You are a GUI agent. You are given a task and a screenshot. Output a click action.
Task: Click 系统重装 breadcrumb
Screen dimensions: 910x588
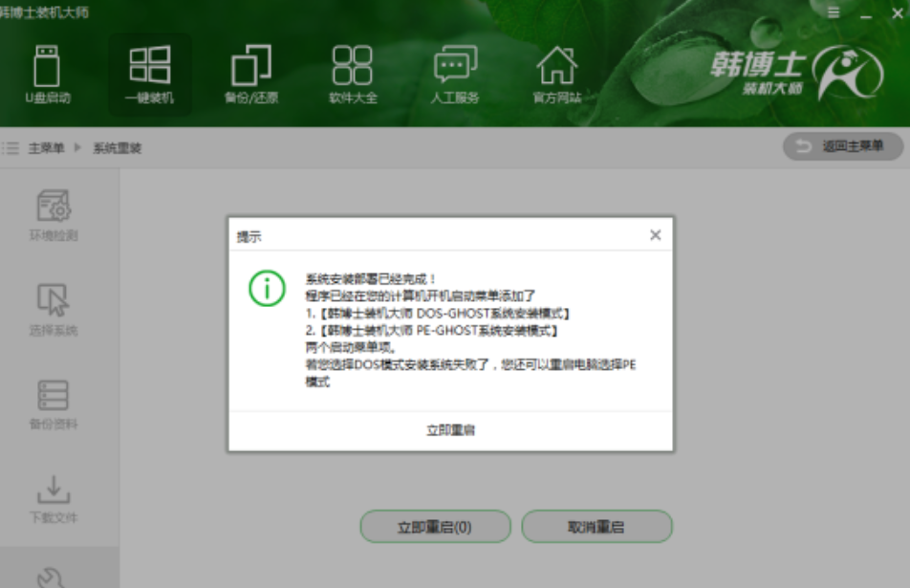(118, 148)
